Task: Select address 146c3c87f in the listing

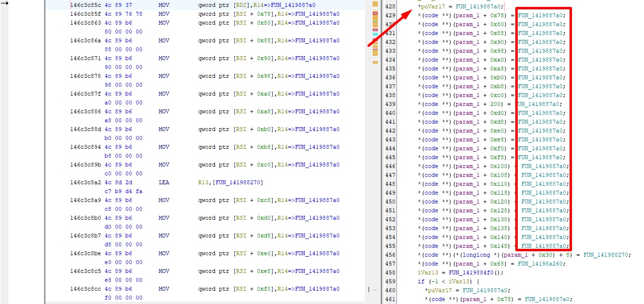Action: pos(85,94)
